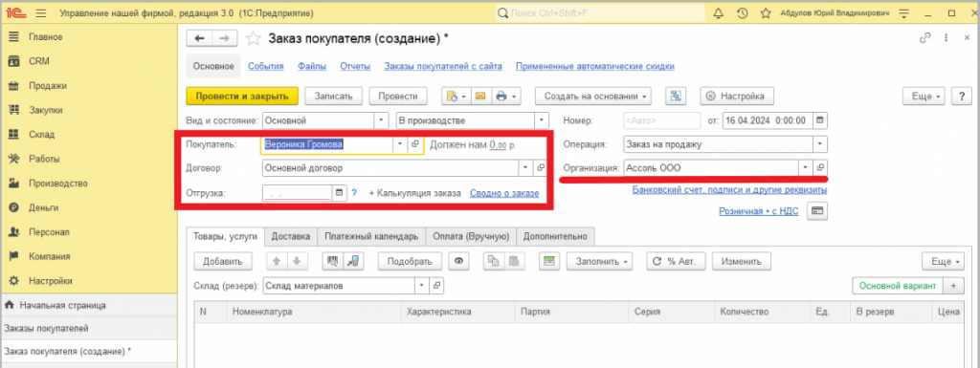Viewport: 980px width, 368px height.
Task: Open green table icon before Заполнить
Action: [x=548, y=261]
